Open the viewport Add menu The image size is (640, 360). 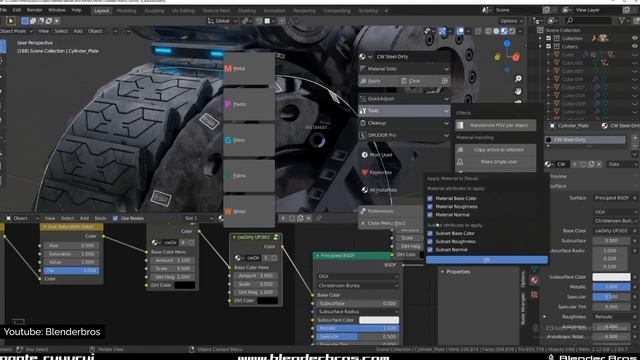78,31
